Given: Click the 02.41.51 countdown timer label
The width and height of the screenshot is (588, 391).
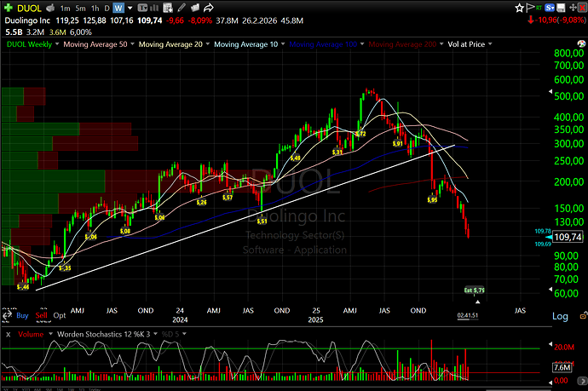Looking at the screenshot, I should click(468, 315).
